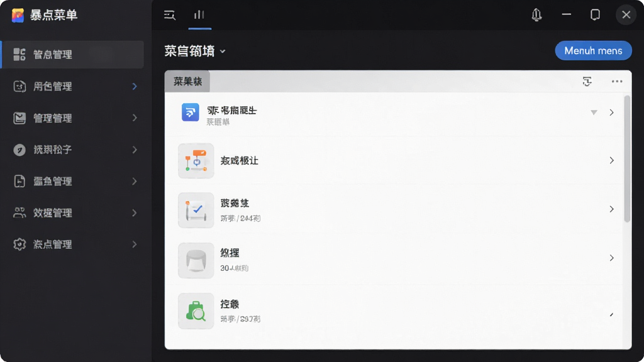Expand the chevron on the compass-icon row
644x362 pixels.
(x=135, y=150)
